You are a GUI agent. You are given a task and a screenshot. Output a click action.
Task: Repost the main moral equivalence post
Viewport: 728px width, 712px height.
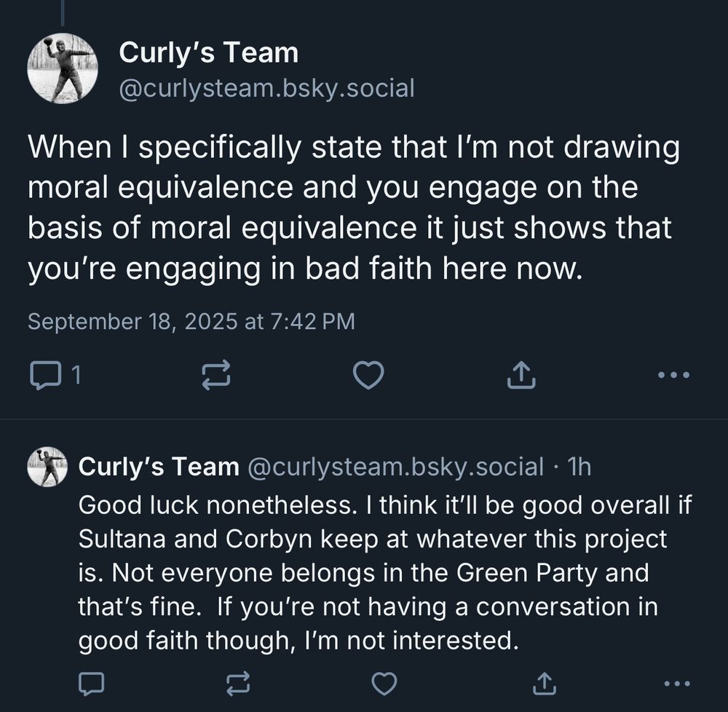(x=215, y=375)
